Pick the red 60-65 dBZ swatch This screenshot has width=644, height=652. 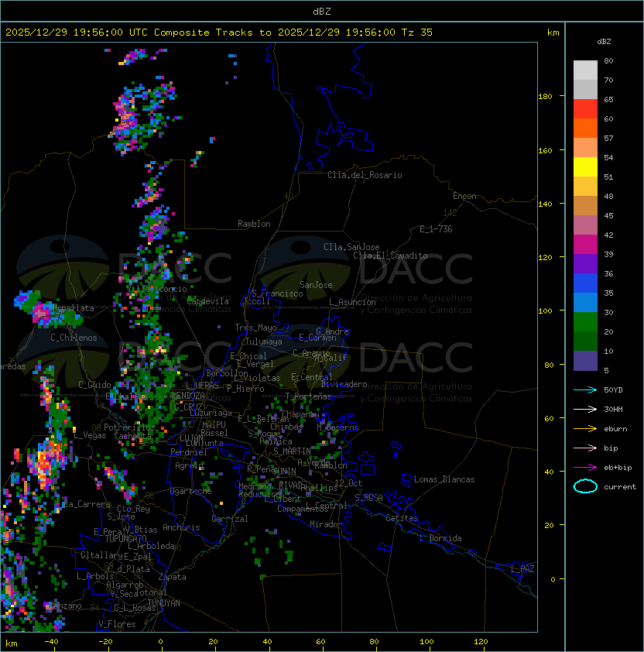[585, 109]
